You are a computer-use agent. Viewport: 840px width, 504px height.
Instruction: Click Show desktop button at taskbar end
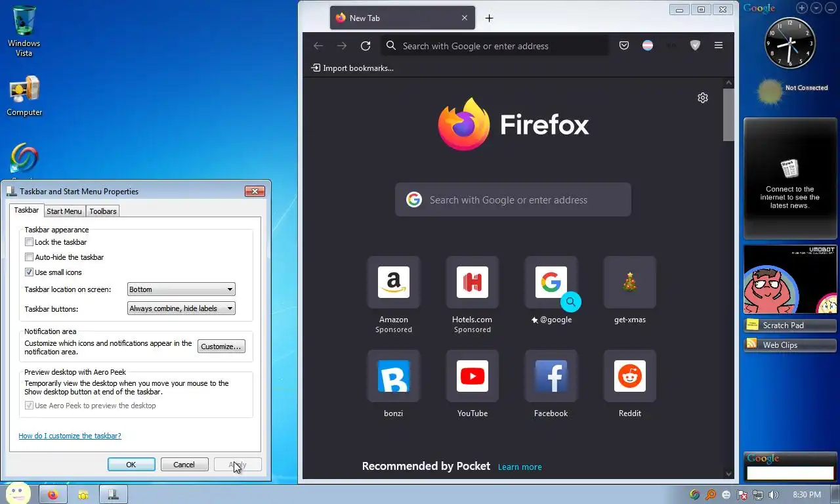835,494
